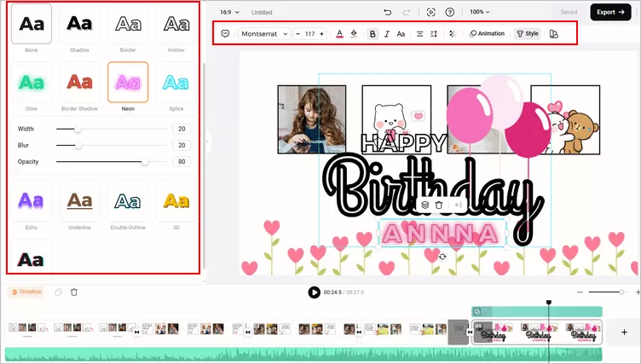The height and width of the screenshot is (364, 641).
Task: Apply the Hollow text style
Action: click(176, 24)
